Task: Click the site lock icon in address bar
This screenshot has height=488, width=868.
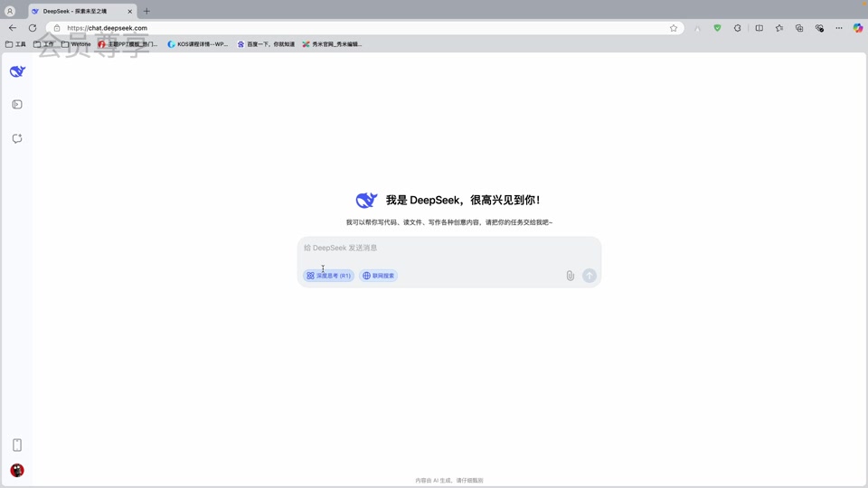Action: (x=57, y=28)
